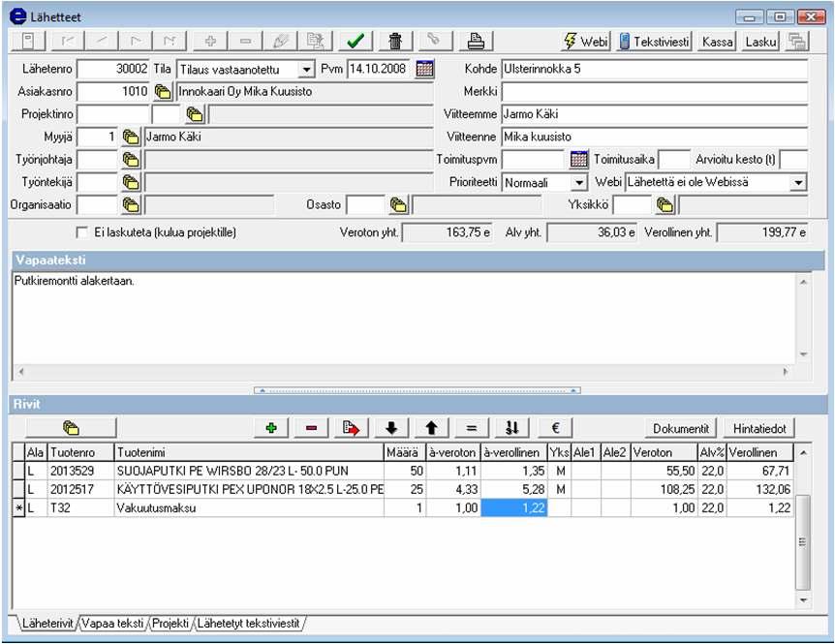
Task: Open the Webi status dropdown
Action: 798,183
